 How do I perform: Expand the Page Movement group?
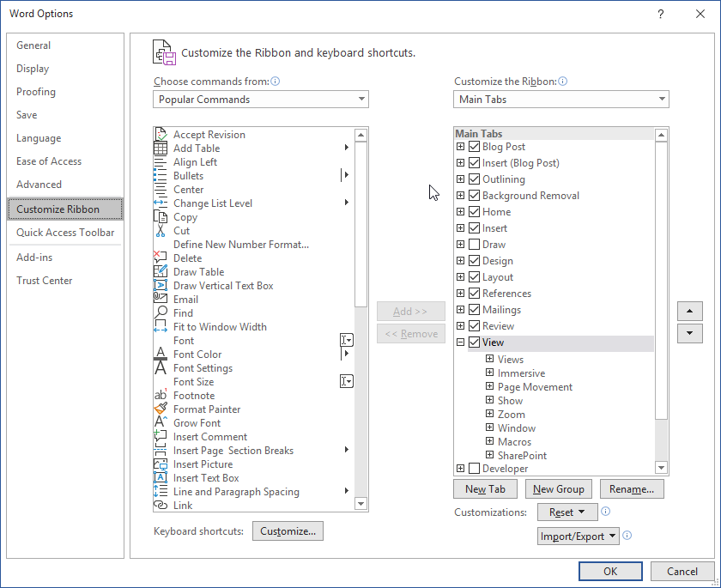pos(490,386)
